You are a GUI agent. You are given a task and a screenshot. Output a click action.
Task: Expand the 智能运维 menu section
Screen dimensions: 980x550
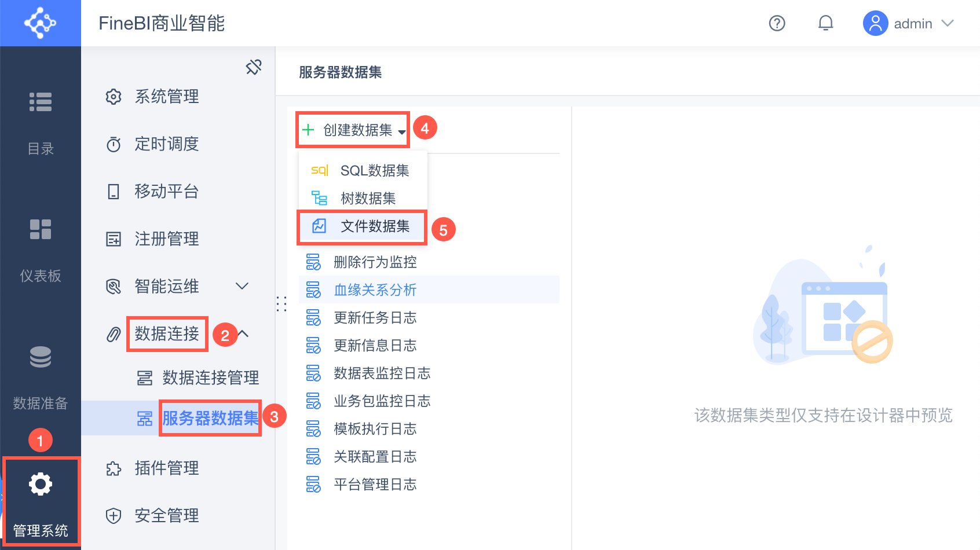(242, 286)
